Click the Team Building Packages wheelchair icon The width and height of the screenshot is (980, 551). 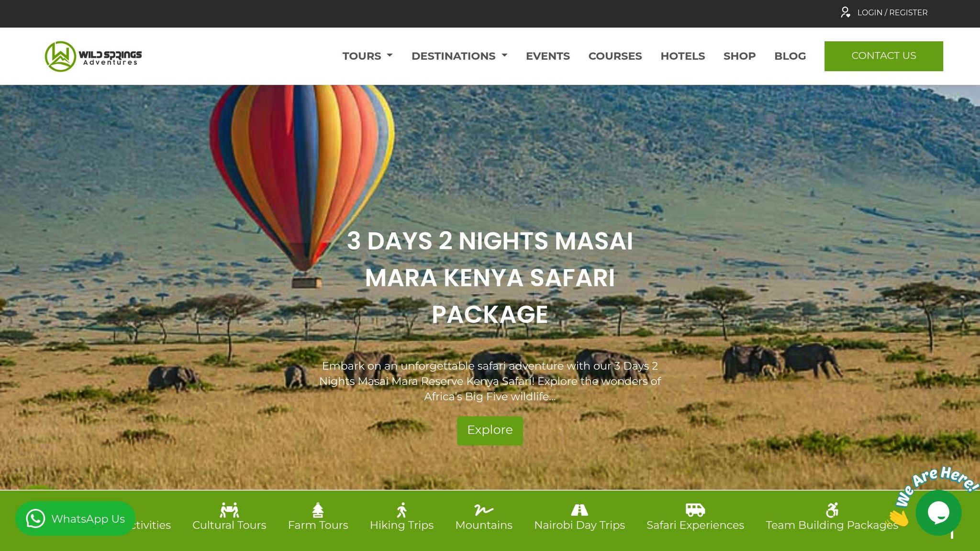pyautogui.click(x=832, y=510)
